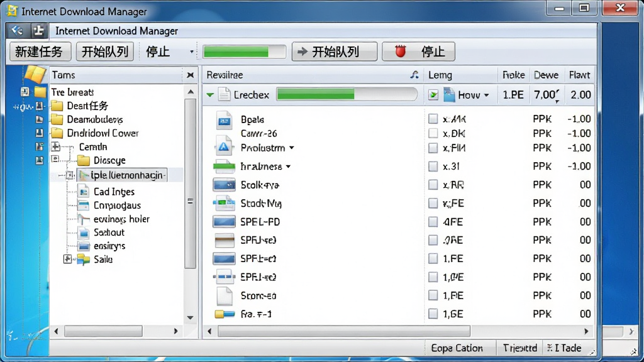Click the Fra folder icon in last row
The image size is (644, 362).
click(x=225, y=314)
